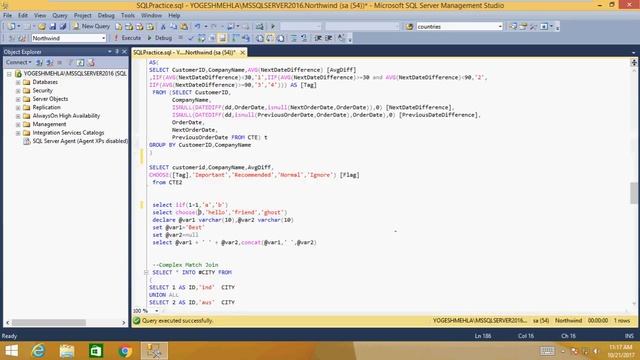Click the Undo icon

pos(198,27)
